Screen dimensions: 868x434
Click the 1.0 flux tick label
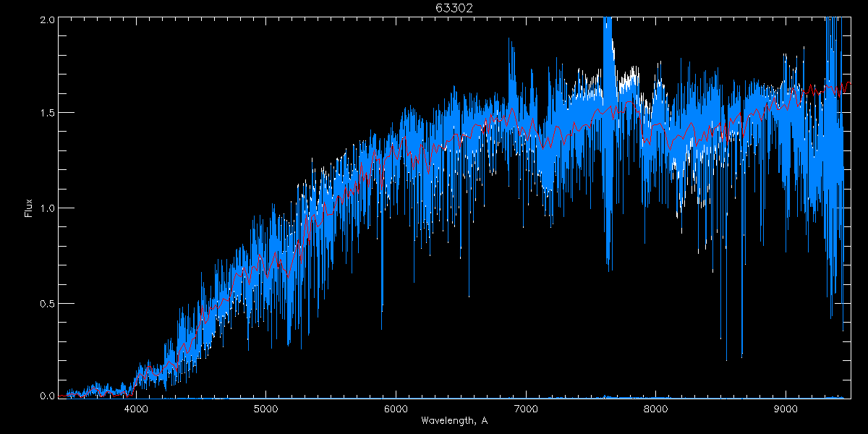47,208
